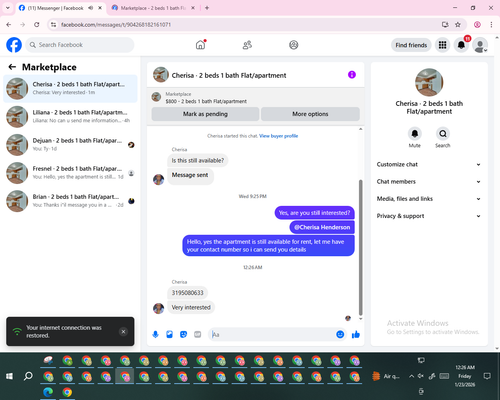Focus the Search Facebook field
The height and width of the screenshot is (400, 500).
(80, 45)
